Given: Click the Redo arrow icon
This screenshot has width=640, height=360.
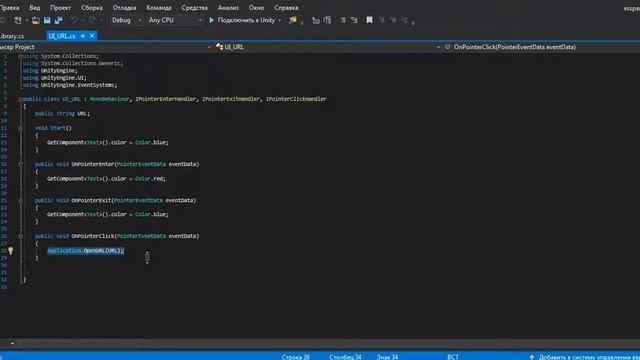Looking at the screenshot, I should 92,20.
